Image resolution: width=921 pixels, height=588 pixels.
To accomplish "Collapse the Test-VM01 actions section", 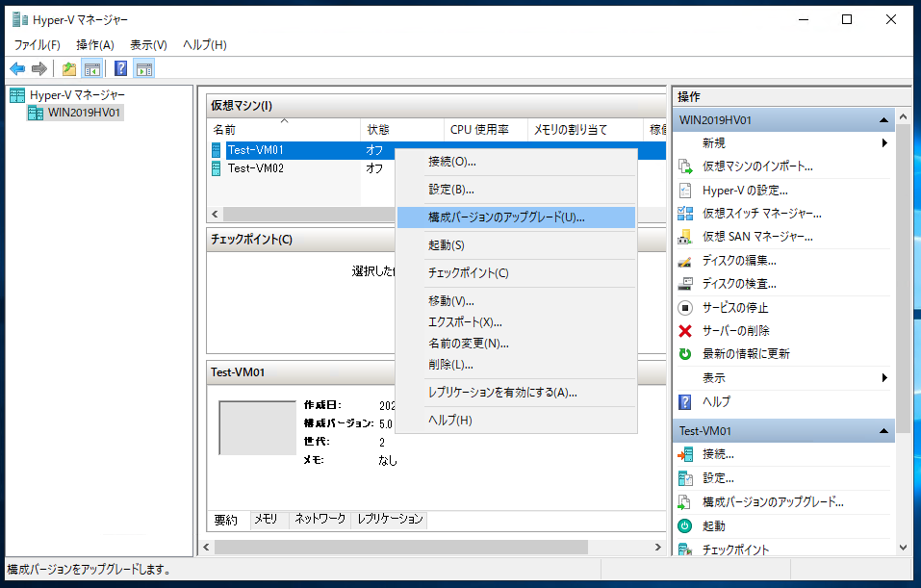I will 883,431.
